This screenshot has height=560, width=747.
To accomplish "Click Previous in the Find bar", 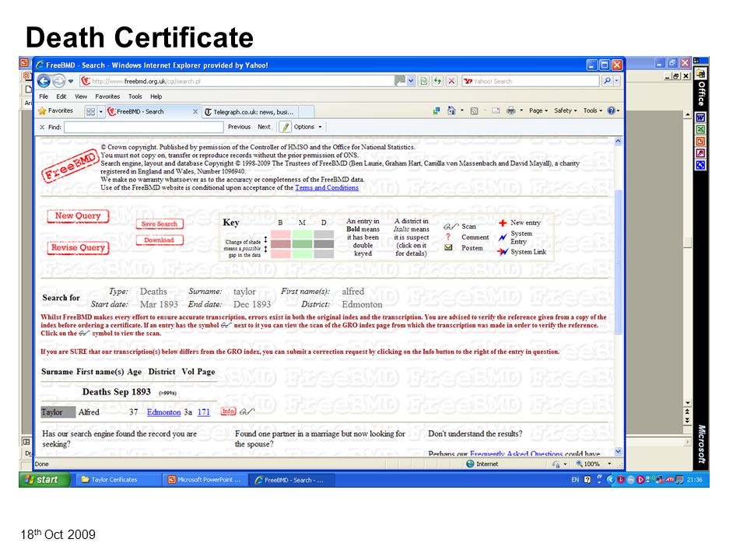I will point(239,127).
